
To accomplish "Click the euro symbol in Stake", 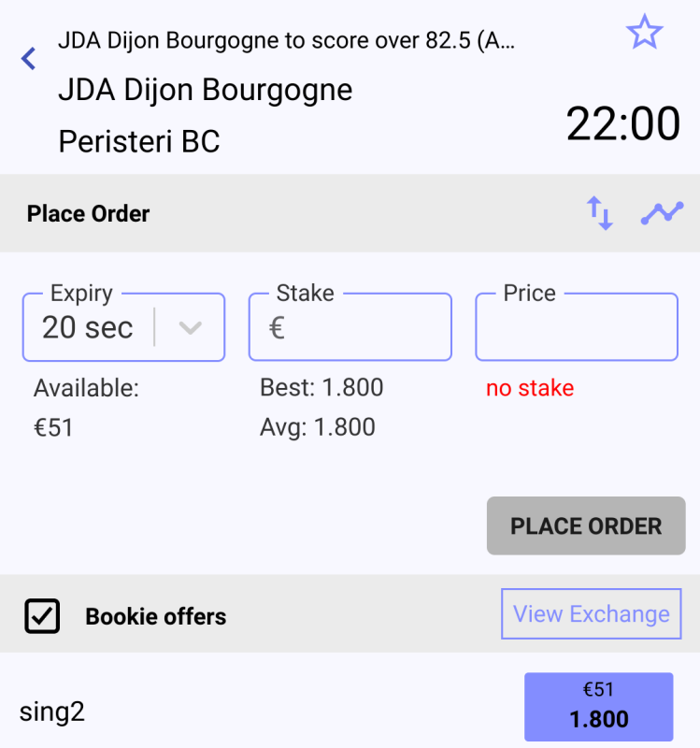I will (277, 328).
